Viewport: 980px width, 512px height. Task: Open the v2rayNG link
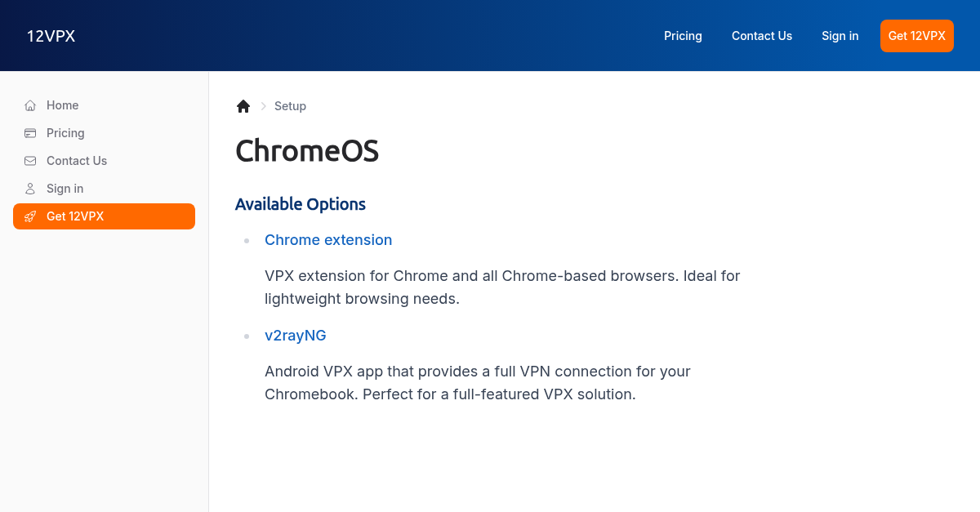tap(296, 336)
